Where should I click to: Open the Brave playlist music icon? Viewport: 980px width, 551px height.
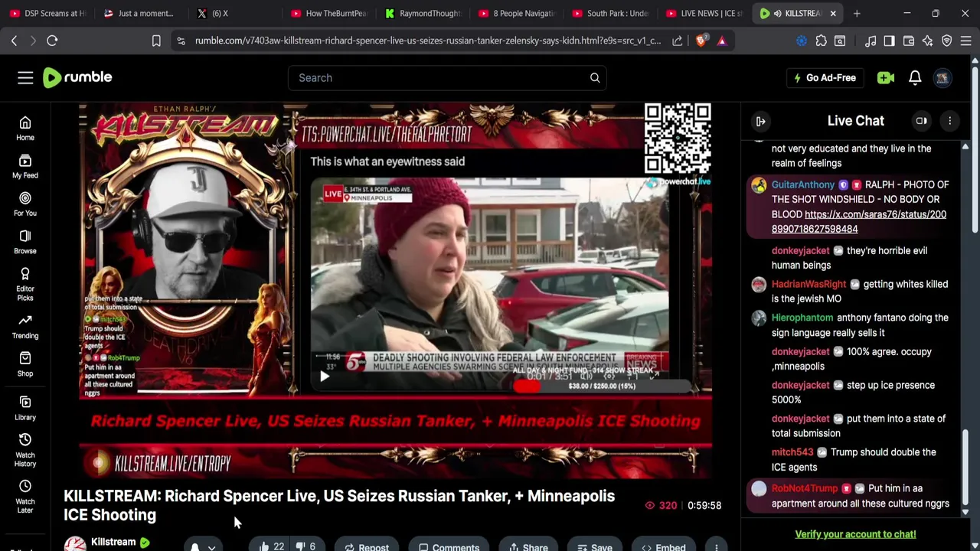pos(871,41)
